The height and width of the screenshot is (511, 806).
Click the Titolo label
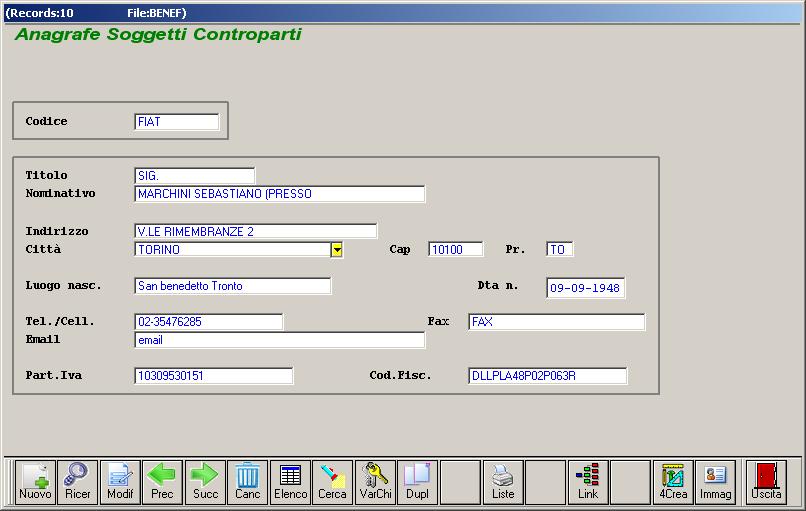click(x=46, y=175)
